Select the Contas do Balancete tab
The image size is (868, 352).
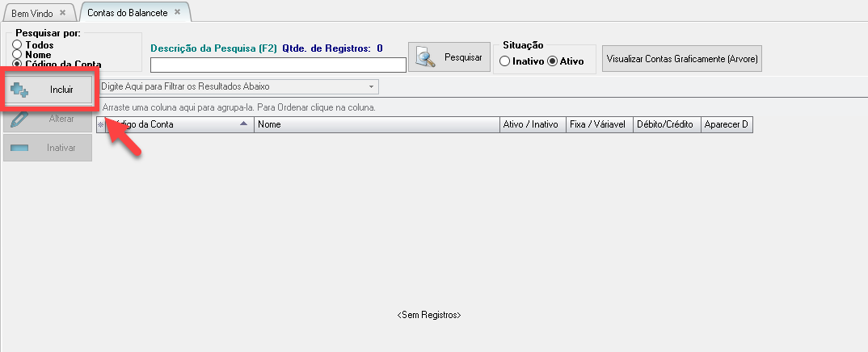click(127, 14)
